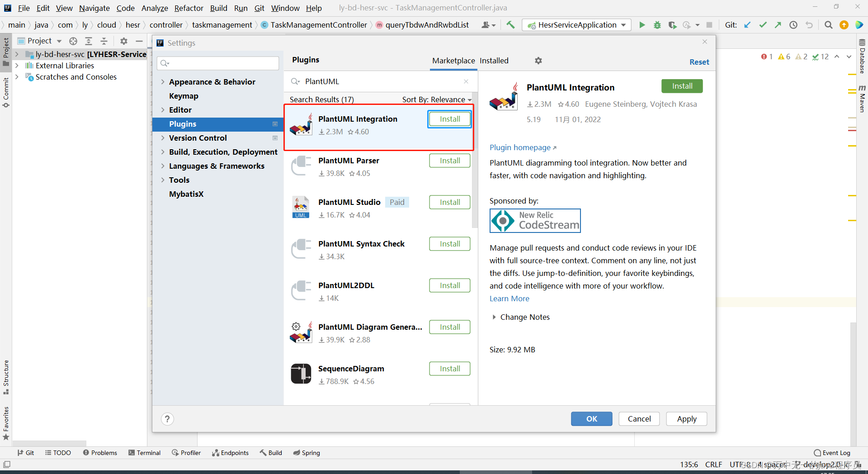The height and width of the screenshot is (474, 868).
Task: Expand Languages & Frameworks section
Action: click(163, 166)
